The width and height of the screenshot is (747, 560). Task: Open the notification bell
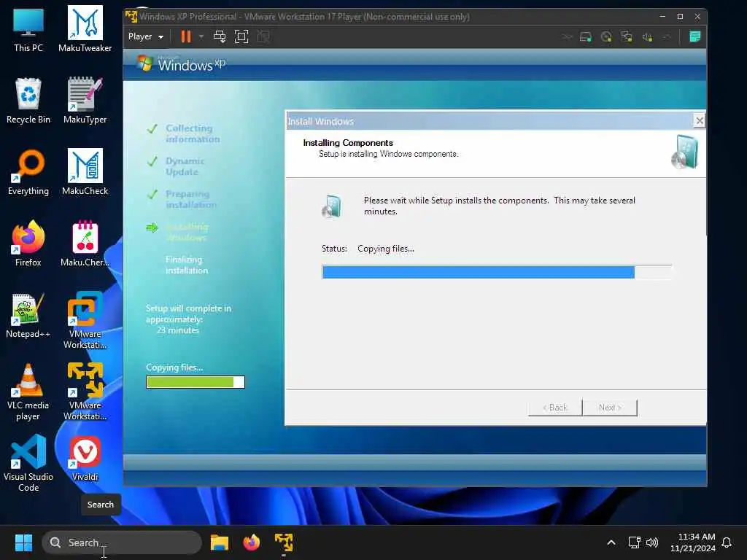[727, 542]
